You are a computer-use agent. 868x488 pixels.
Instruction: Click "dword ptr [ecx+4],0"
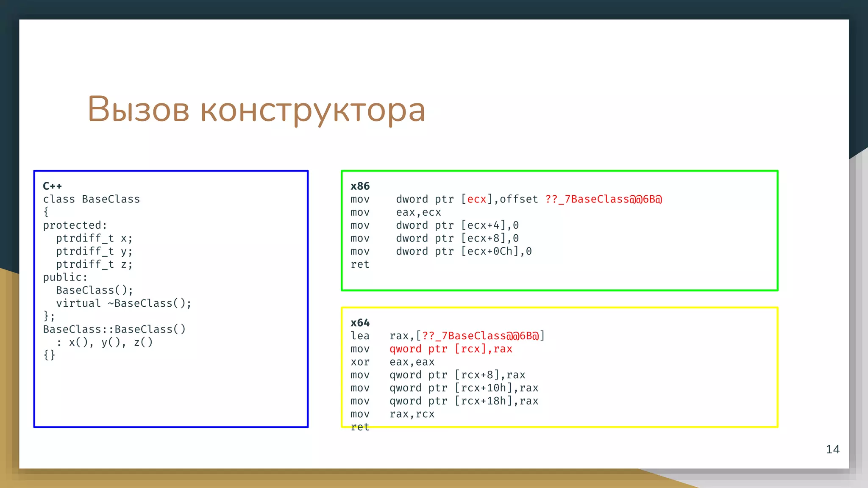(457, 225)
